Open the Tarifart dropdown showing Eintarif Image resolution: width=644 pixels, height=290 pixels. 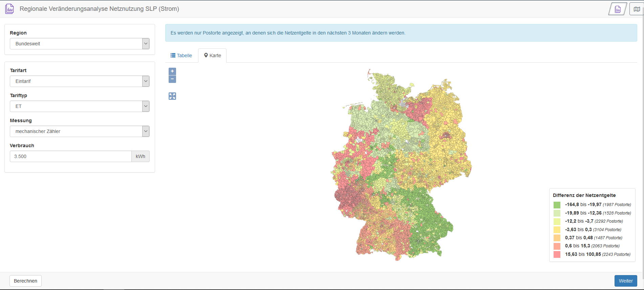[x=80, y=81]
